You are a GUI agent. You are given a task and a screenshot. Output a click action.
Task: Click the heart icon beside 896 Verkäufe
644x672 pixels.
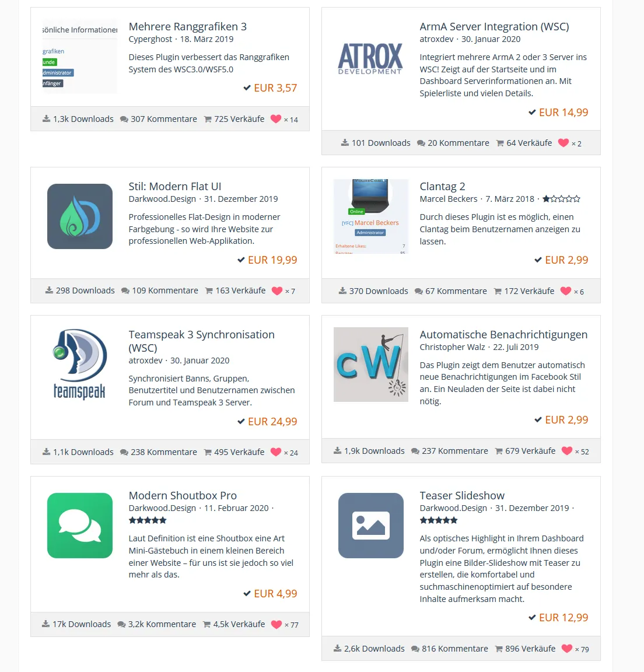pos(567,649)
